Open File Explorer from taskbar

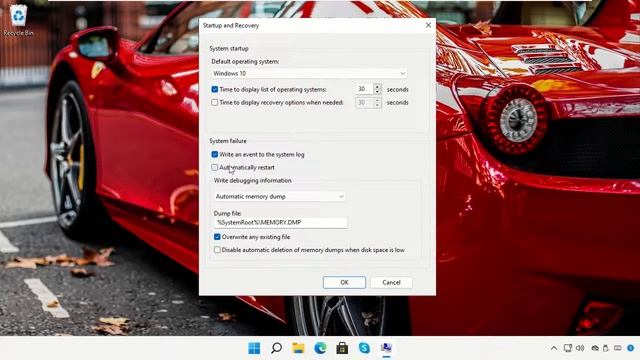pyautogui.click(x=298, y=348)
